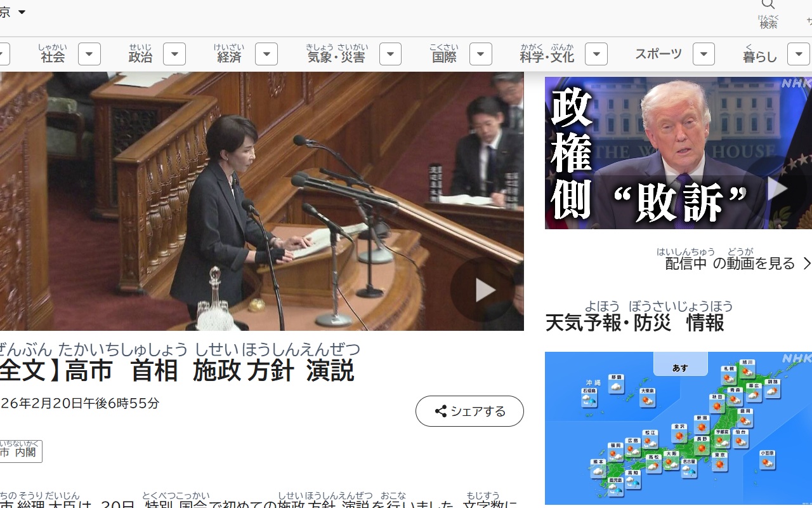This screenshot has width=812, height=508.
Task: Click the シェアする share button
Action: click(469, 411)
